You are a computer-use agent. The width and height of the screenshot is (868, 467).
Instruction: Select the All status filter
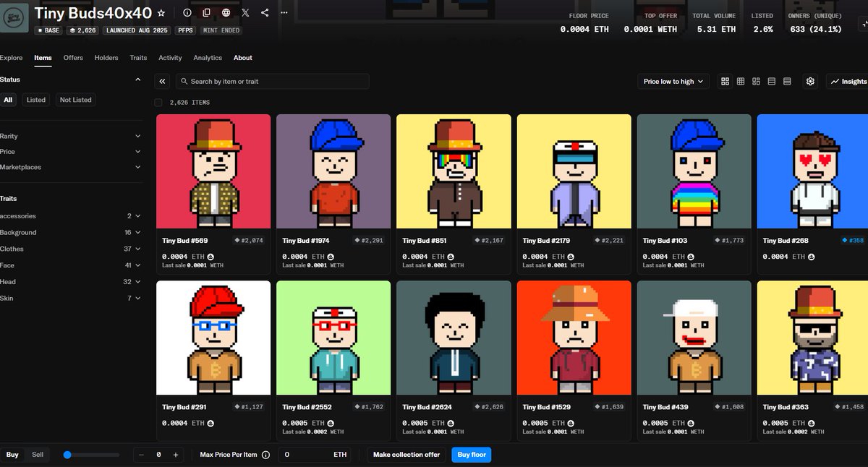[x=9, y=100]
